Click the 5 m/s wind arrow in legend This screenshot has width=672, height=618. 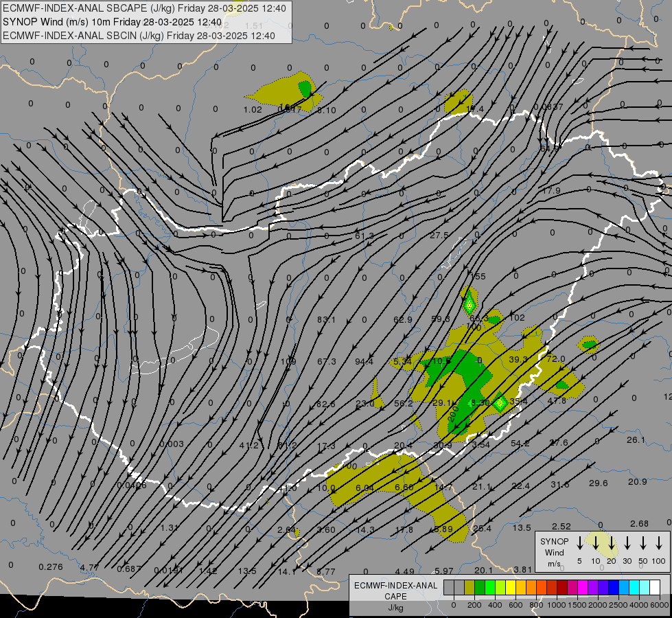[579, 543]
